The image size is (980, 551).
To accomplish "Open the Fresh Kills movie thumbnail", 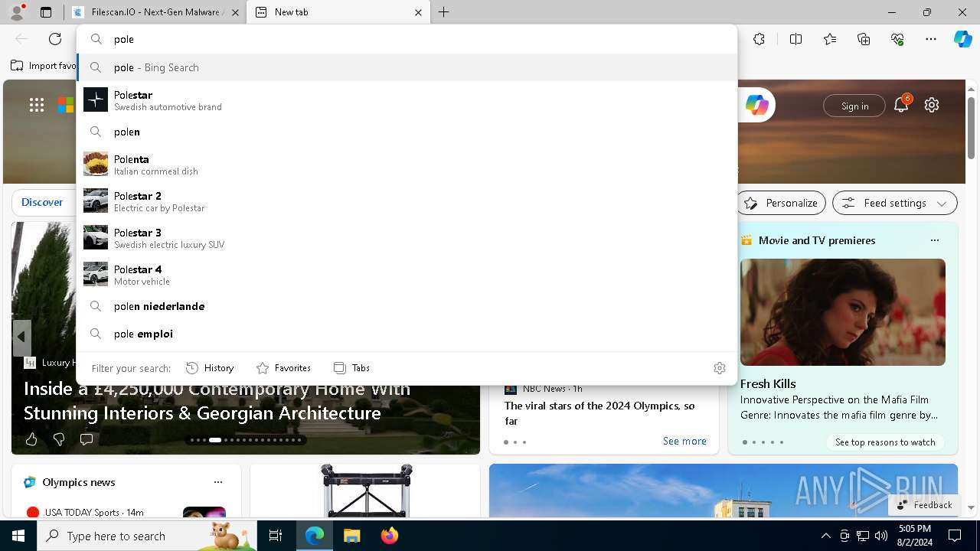I will coord(843,312).
